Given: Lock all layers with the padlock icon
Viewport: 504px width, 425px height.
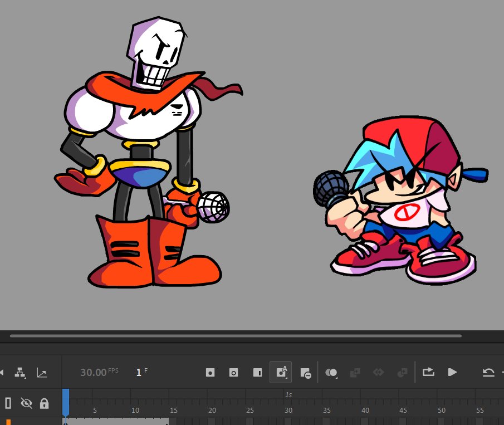Looking at the screenshot, I should coord(44,403).
